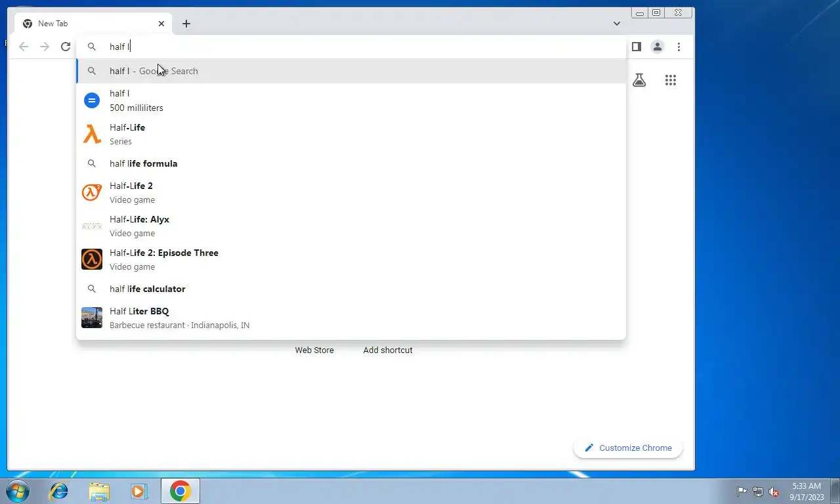The height and width of the screenshot is (504, 840).
Task: Select Half-Life 2 Video game suggestion
Action: click(351, 192)
